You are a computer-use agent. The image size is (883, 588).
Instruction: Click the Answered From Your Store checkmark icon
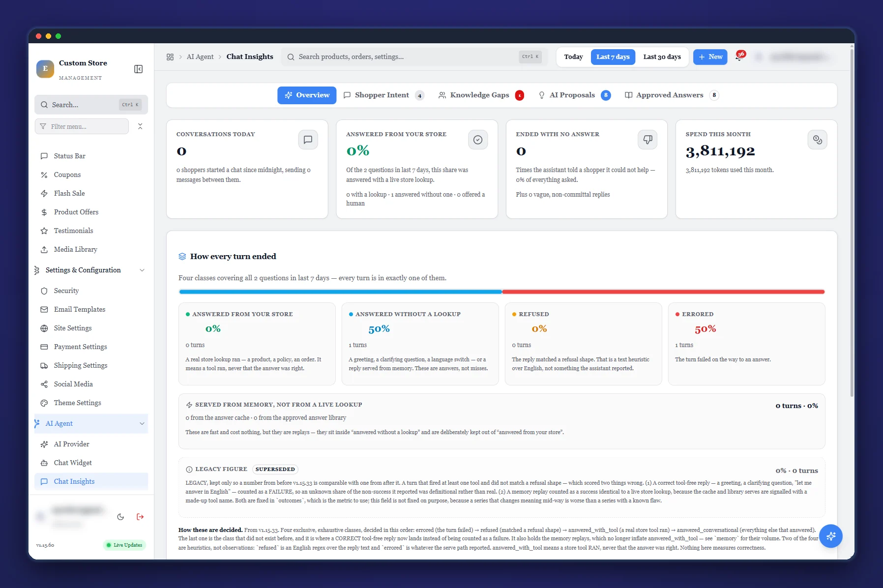tap(478, 140)
